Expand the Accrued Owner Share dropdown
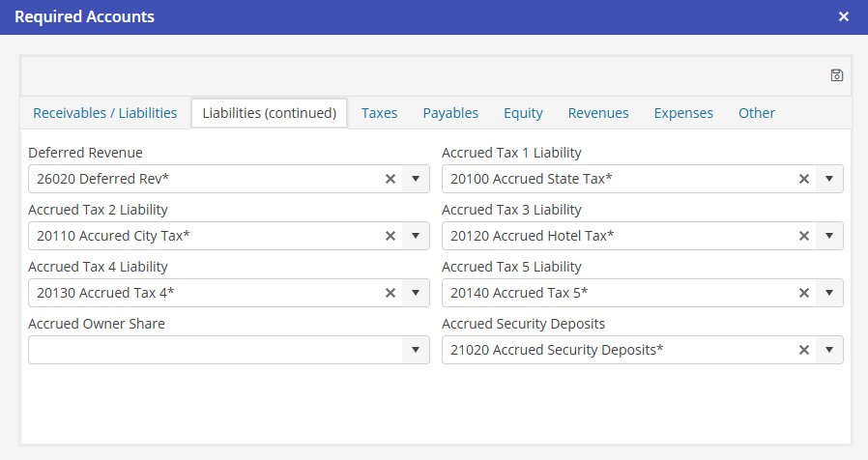 pos(416,350)
